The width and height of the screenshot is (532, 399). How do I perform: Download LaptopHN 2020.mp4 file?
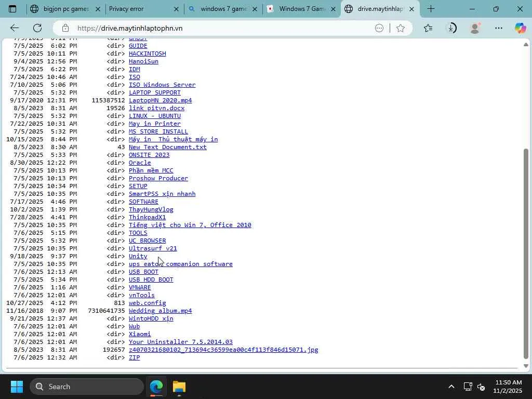pos(160,100)
